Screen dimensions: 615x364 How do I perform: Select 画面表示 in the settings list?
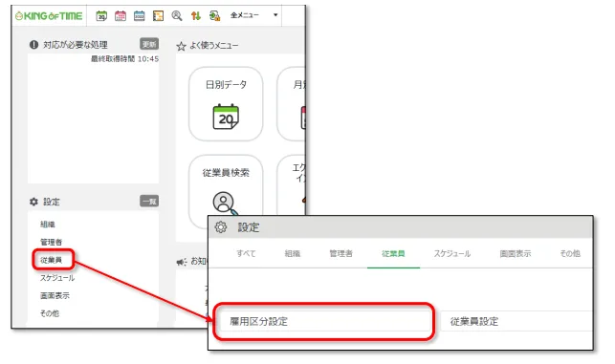[55, 295]
